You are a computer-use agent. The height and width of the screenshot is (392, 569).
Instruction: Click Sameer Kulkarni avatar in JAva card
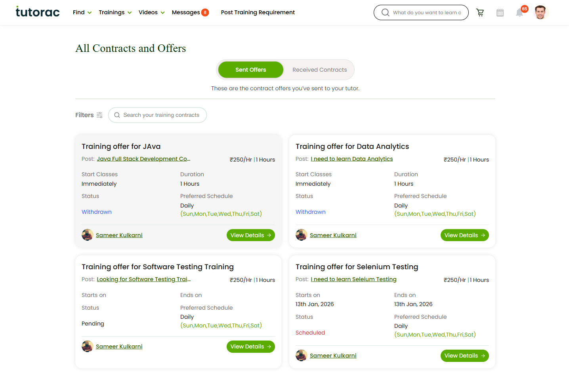(87, 235)
